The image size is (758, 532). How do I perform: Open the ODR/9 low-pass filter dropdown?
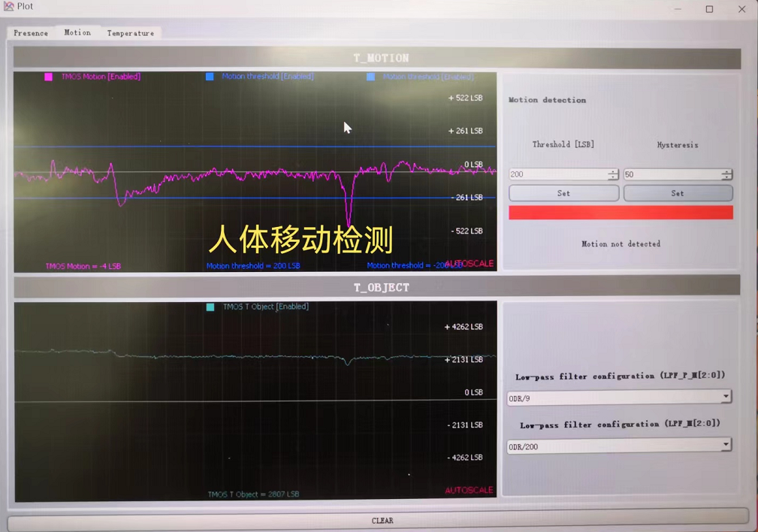pos(726,396)
